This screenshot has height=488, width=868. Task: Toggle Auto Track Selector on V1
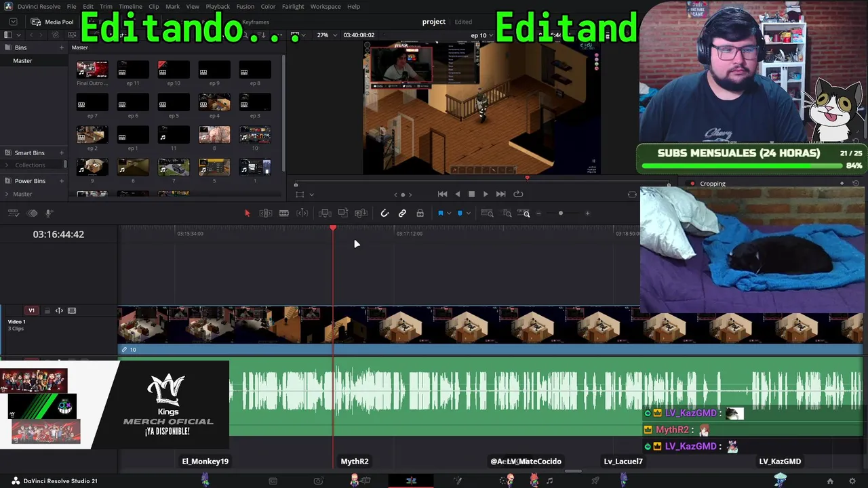tap(59, 310)
